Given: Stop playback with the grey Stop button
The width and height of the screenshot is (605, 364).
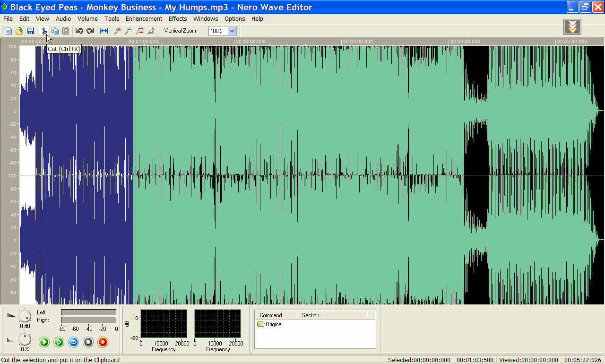Looking at the screenshot, I should tap(88, 342).
